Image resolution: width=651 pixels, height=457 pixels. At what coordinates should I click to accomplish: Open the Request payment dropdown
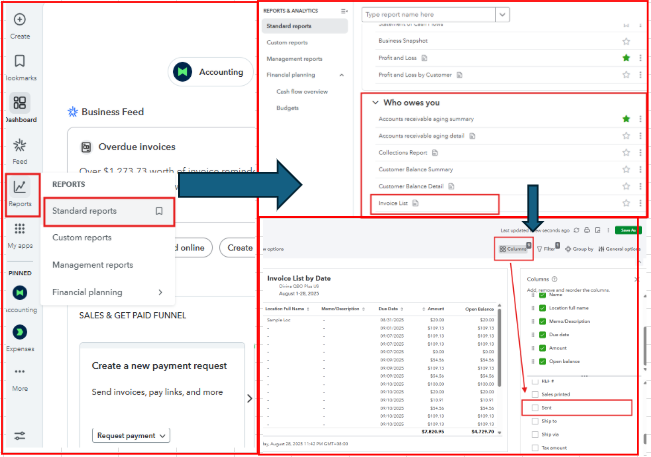tap(131, 435)
